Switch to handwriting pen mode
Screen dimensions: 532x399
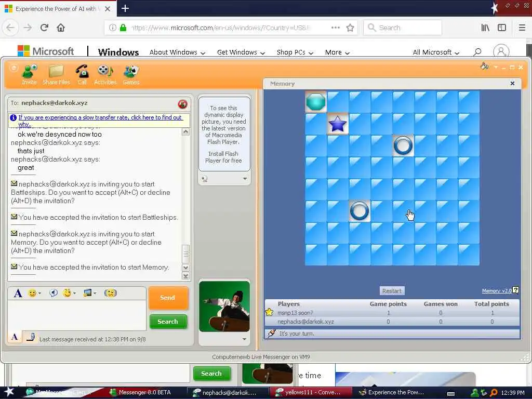[x=31, y=337]
